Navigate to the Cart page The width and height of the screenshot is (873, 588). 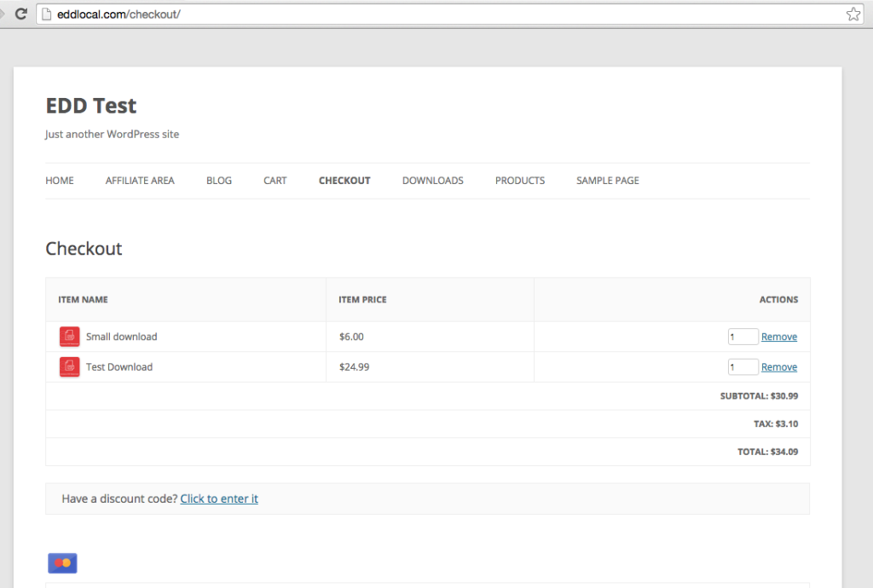tap(275, 181)
